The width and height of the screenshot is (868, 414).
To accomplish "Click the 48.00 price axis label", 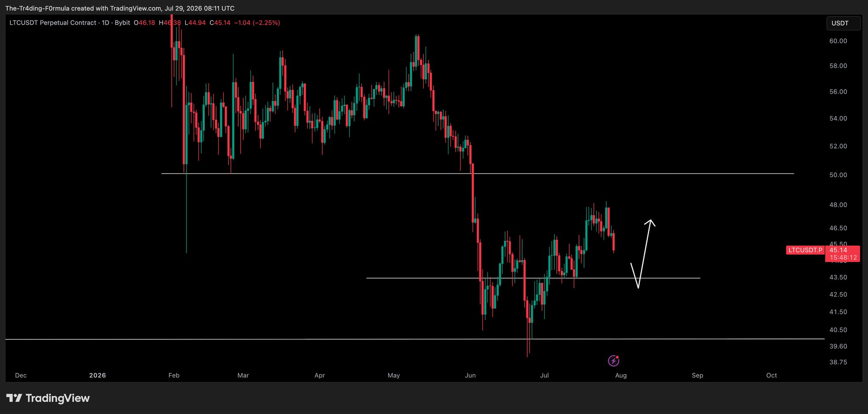I will (838, 205).
